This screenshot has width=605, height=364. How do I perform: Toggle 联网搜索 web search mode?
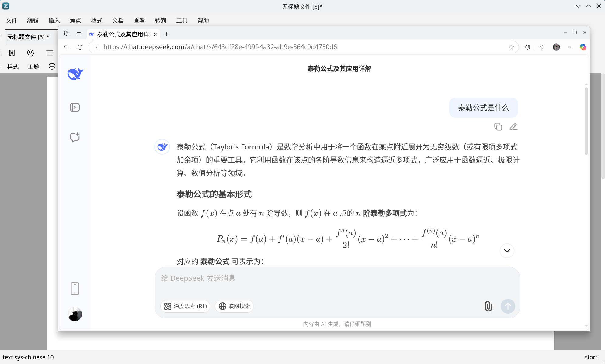pos(234,306)
